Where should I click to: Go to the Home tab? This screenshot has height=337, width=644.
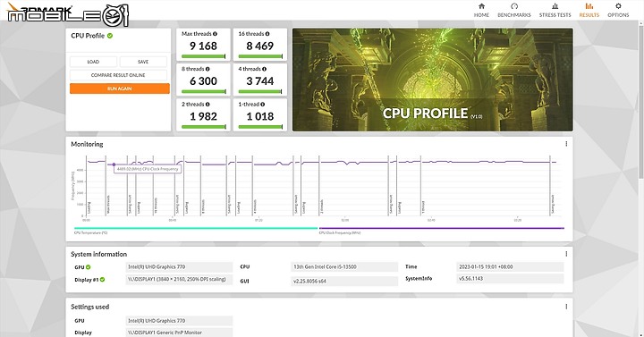point(481,10)
